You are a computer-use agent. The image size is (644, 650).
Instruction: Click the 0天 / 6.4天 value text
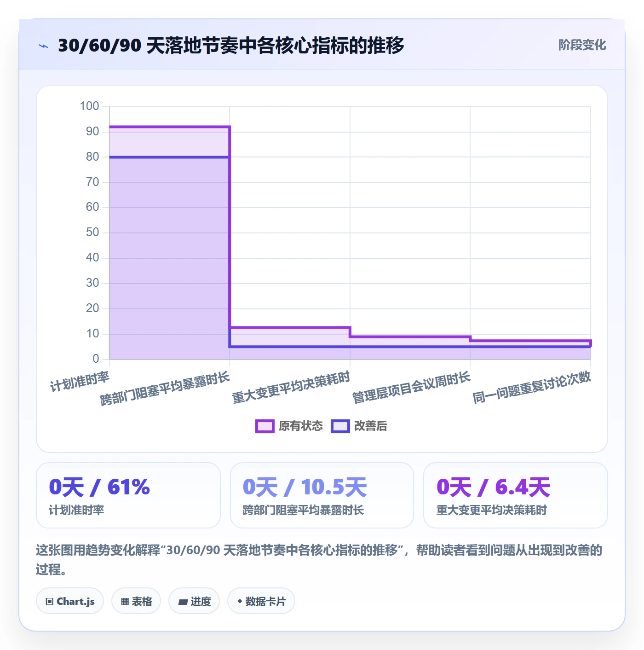(x=494, y=487)
